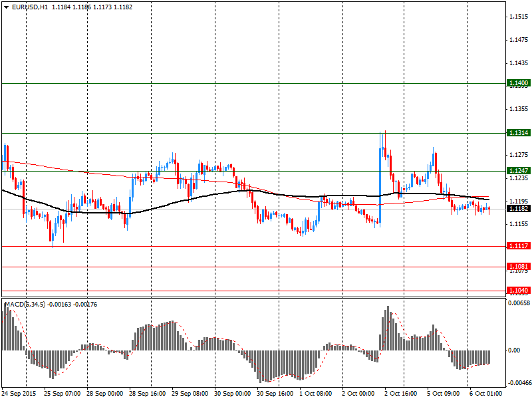Click the 1.1247 green level price label
This screenshot has width=532, height=399.
[519, 171]
